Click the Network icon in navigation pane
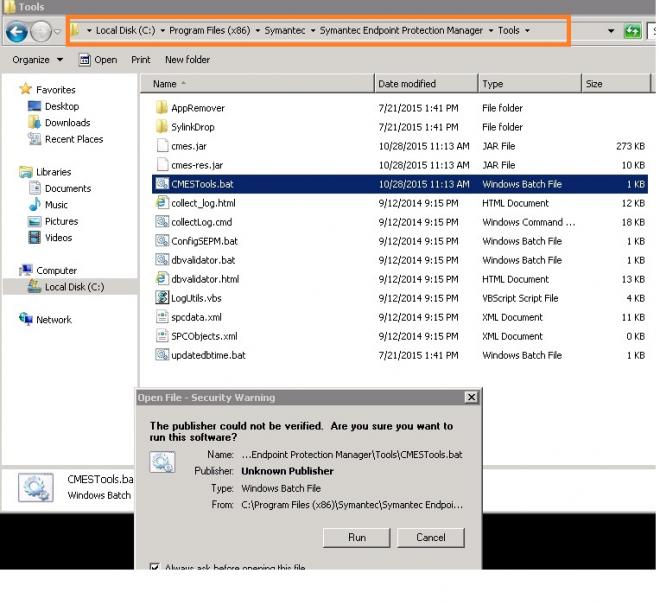 pos(26,319)
